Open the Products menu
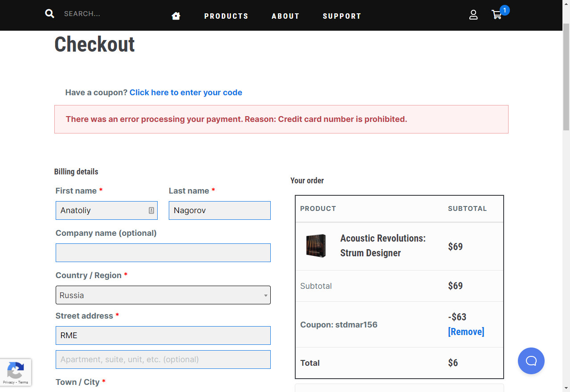Screen dimensions: 570x392 [226, 16]
